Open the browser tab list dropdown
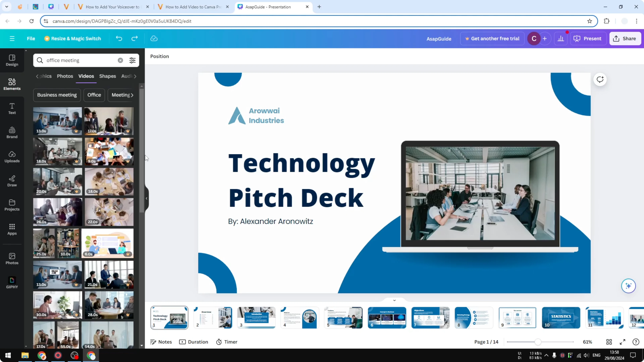644x362 pixels. pyautogui.click(x=7, y=7)
